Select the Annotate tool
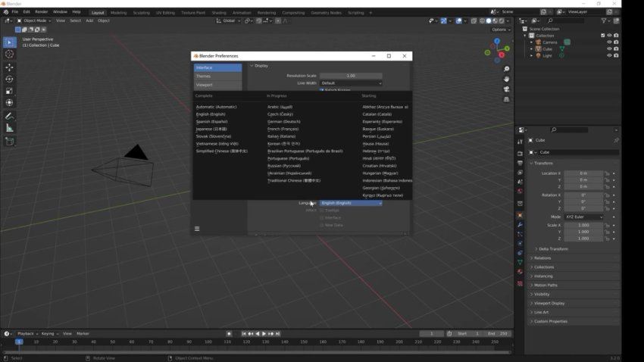Viewport: 644px width, 362px height. click(x=9, y=117)
